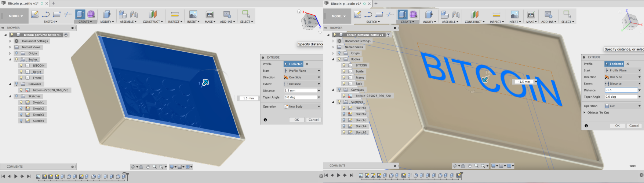The image size is (644, 183).
Task: Open Start dropdown in left Extrude dialog
Action: [302, 71]
